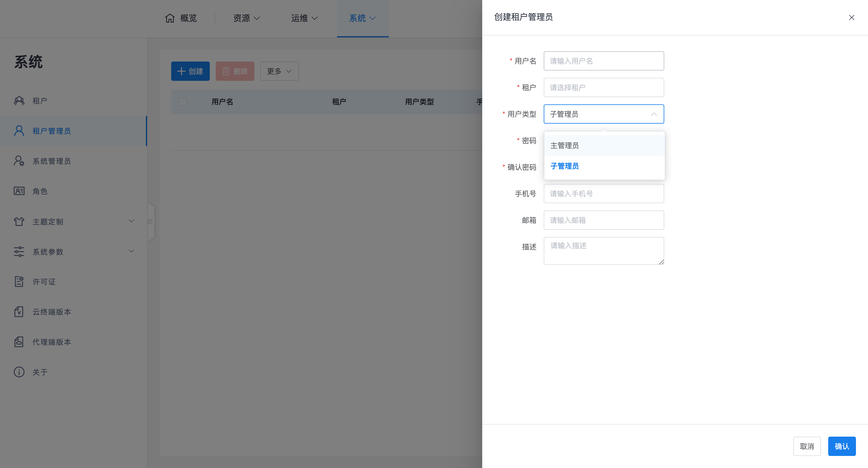The height and width of the screenshot is (468, 868).
Task: Go to the 概览 tab
Action: tap(181, 18)
